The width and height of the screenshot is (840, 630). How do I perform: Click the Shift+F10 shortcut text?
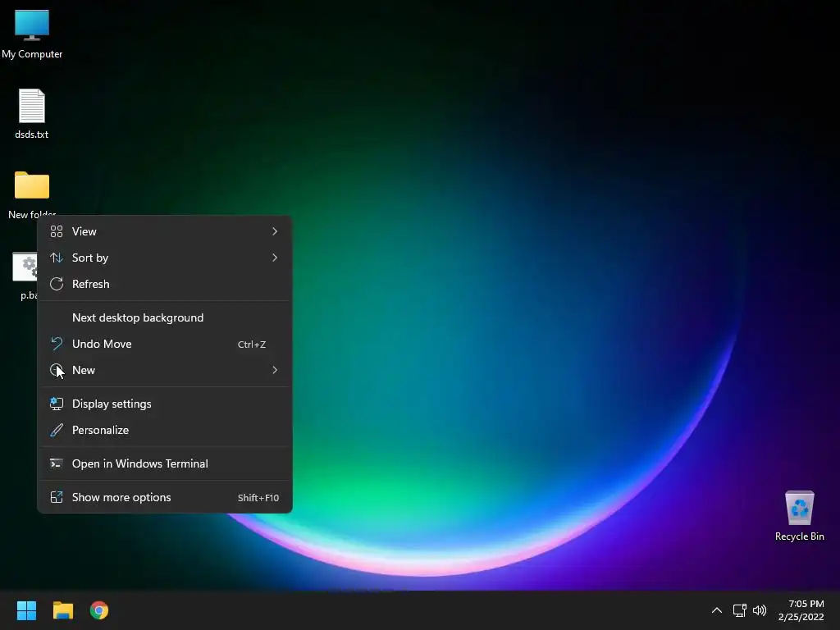258,498
